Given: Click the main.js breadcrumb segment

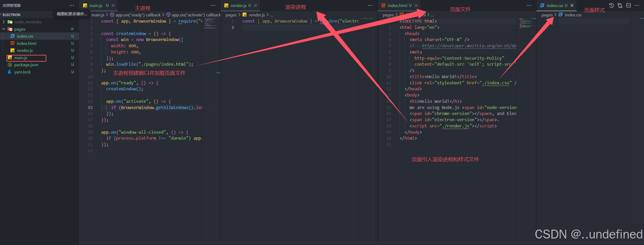Looking at the screenshot, I should tap(98, 15).
